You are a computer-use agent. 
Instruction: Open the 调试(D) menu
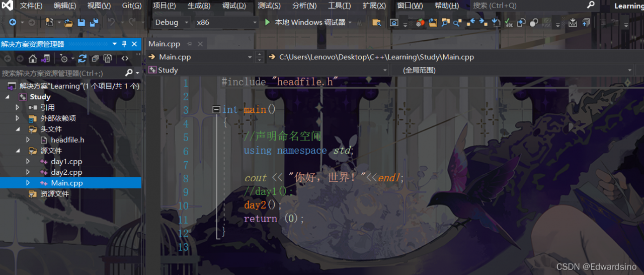[x=234, y=6]
